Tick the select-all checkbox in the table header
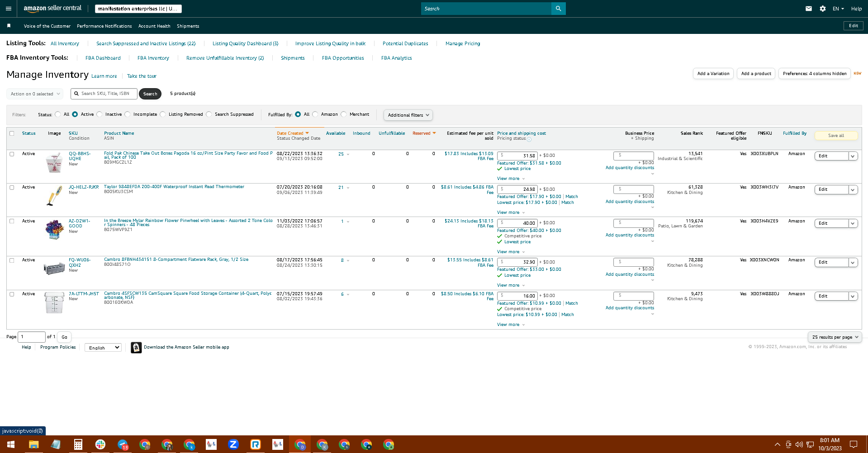Image resolution: width=868 pixels, height=453 pixels. point(12,133)
